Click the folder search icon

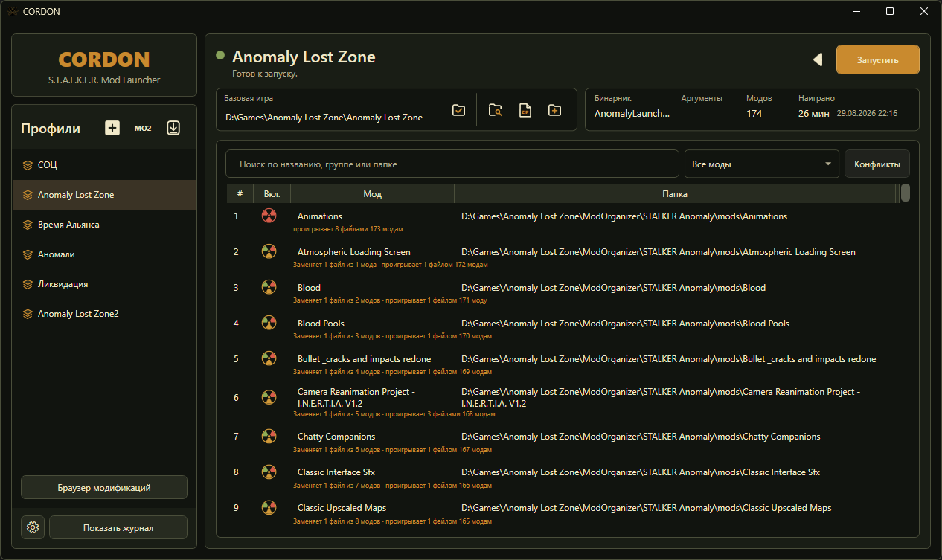(x=495, y=110)
